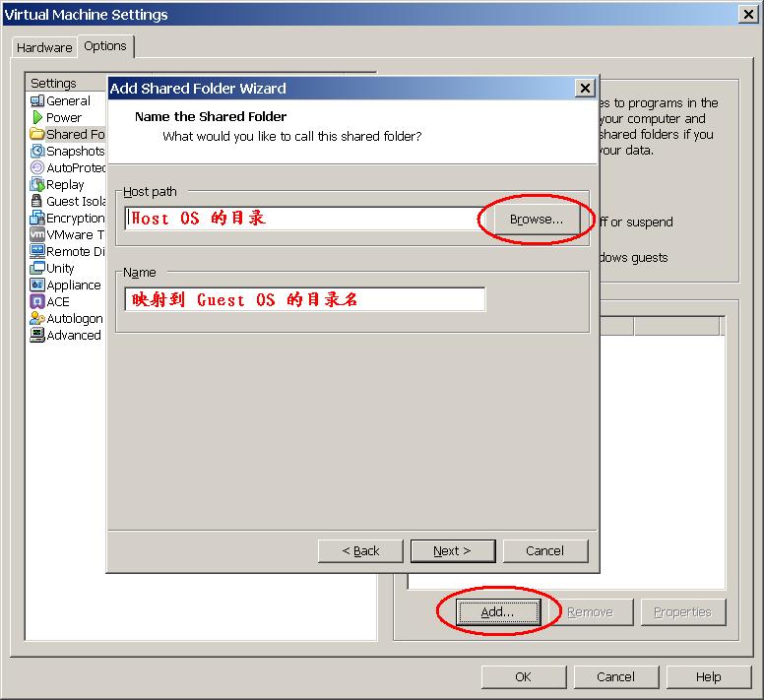764x700 pixels.
Task: Click Browse to pick host path
Action: tap(537, 220)
